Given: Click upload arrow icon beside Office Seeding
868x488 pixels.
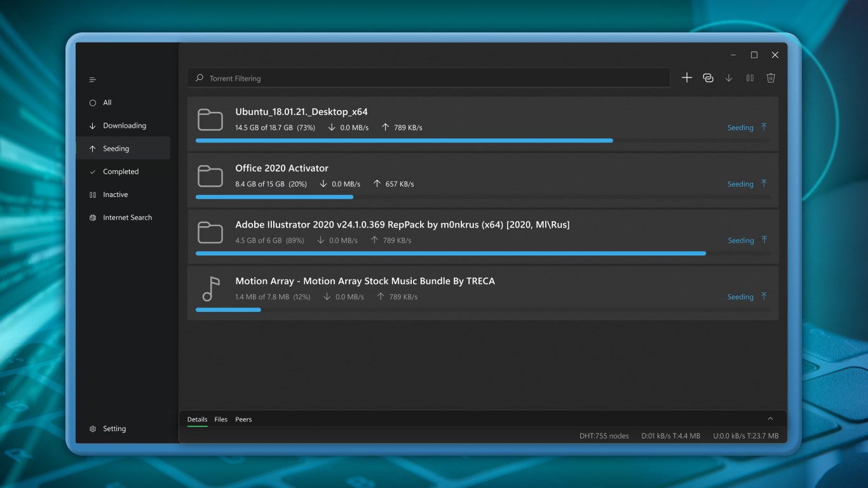Looking at the screenshot, I should 764,184.
